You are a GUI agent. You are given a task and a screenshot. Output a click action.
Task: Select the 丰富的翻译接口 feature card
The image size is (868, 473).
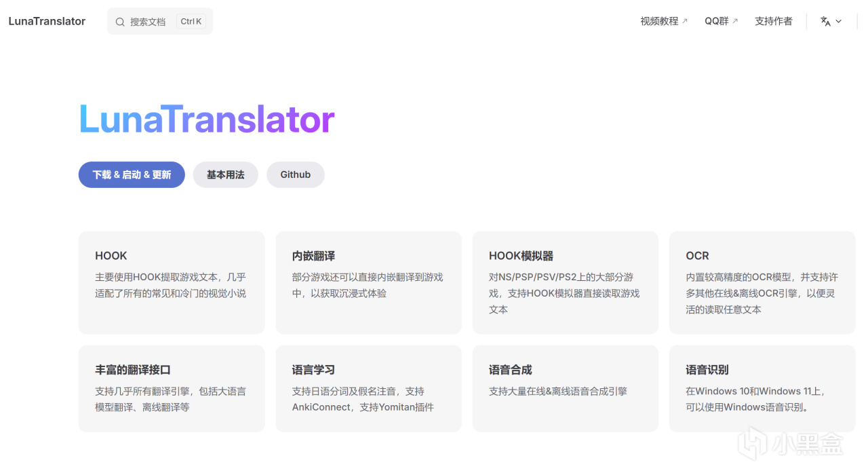(x=172, y=388)
